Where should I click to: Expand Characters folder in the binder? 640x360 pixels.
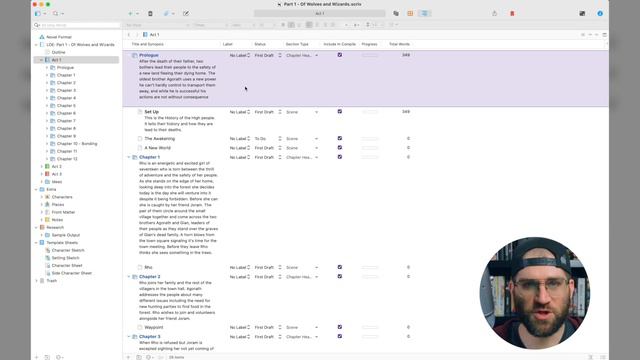(42, 197)
